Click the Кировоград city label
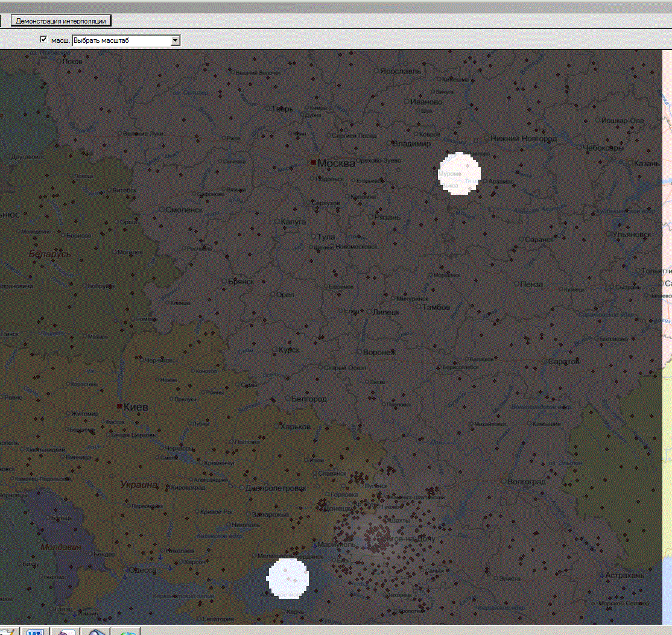The width and height of the screenshot is (672, 635). click(188, 487)
